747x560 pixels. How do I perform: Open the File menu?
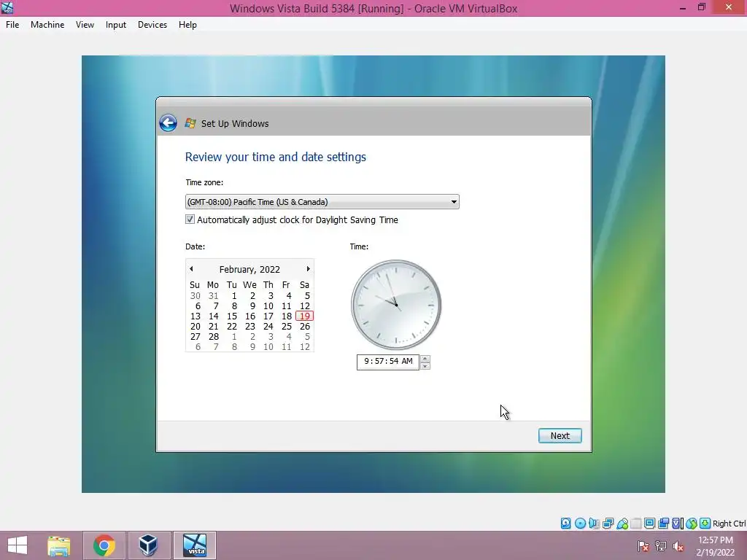coord(12,25)
